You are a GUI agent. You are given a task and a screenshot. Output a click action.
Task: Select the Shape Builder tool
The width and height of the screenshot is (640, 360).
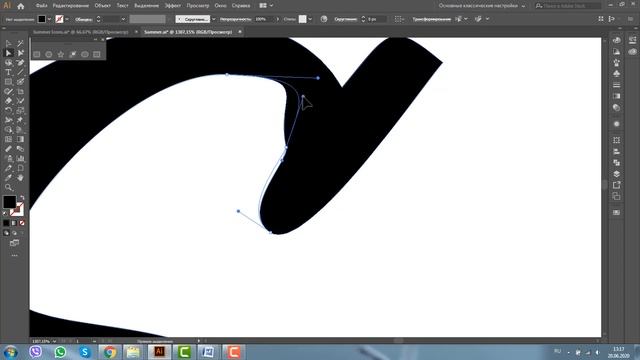[x=9, y=130]
